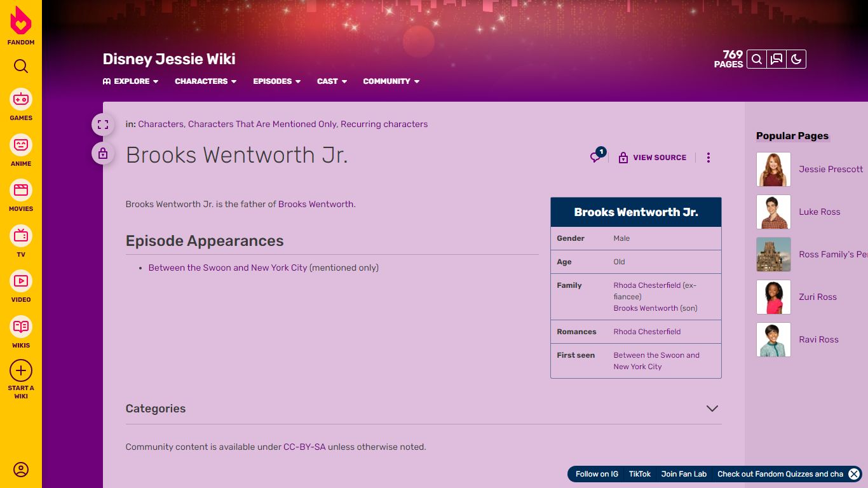The height and width of the screenshot is (488, 868).
Task: Click Zuri Ross thumbnail image
Action: coord(773,297)
